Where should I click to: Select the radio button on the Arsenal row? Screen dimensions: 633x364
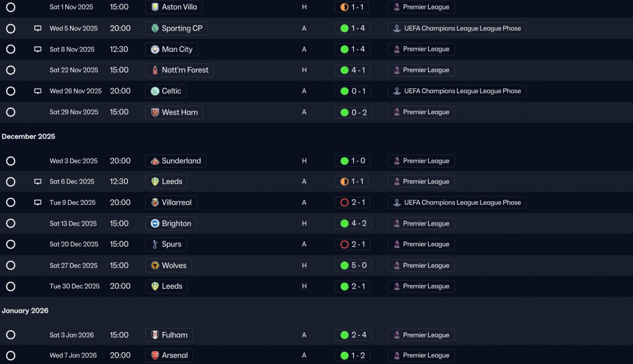[11, 356]
